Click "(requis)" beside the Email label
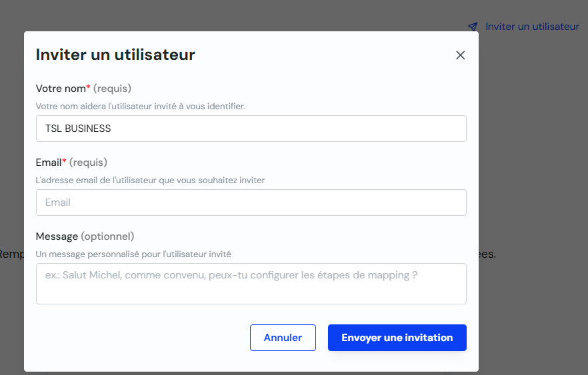Viewport: 588px width, 375px height. [88, 163]
